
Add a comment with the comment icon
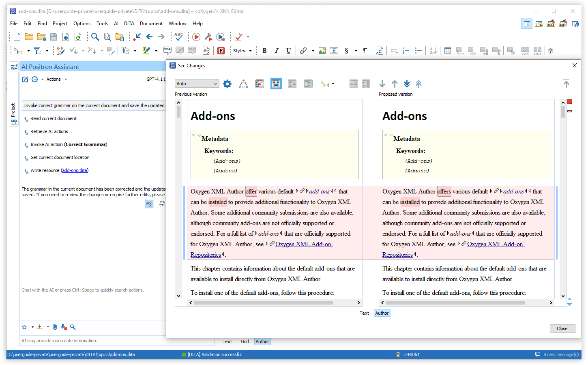[x=167, y=51]
